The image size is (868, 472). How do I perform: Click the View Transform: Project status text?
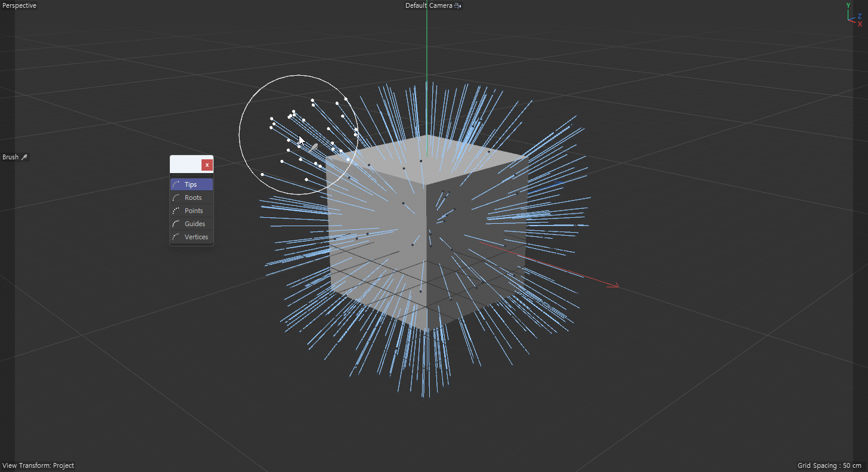pos(38,465)
